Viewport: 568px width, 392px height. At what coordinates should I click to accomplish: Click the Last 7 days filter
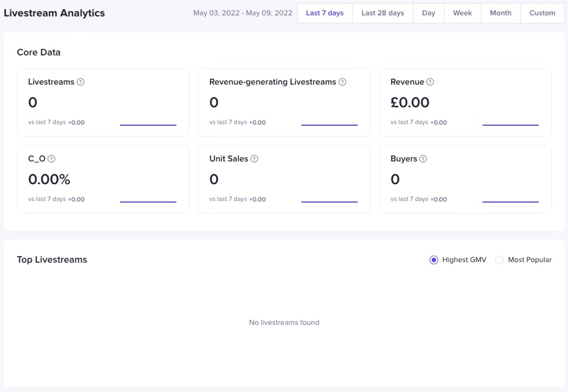coord(324,13)
